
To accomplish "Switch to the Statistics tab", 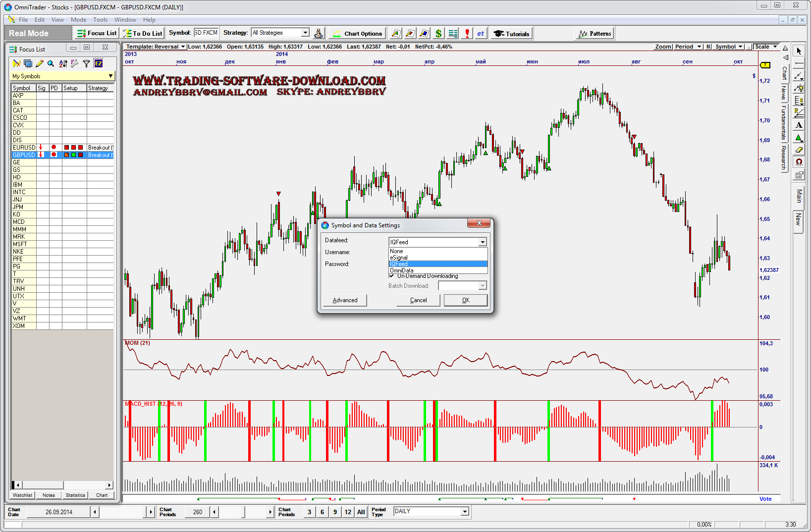I will click(75, 495).
